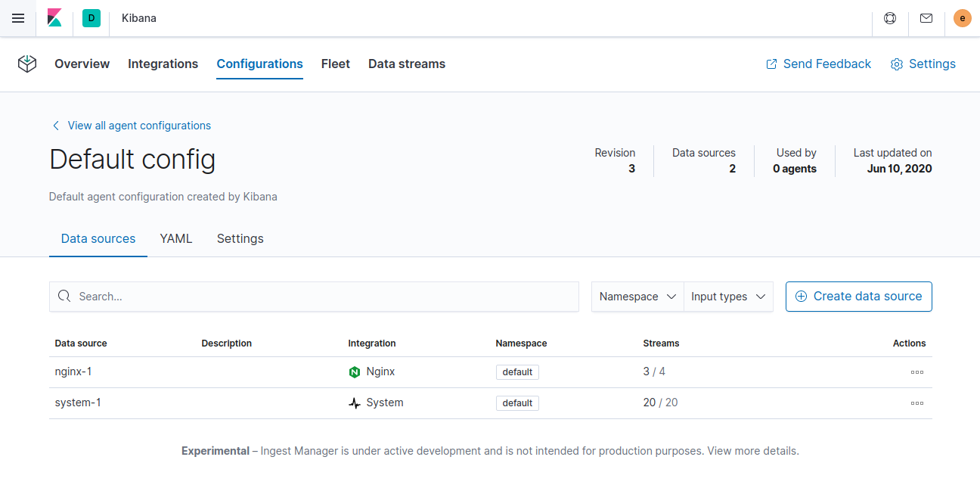980x488 pixels.
Task: Click the System integration icon
Action: [x=354, y=403]
